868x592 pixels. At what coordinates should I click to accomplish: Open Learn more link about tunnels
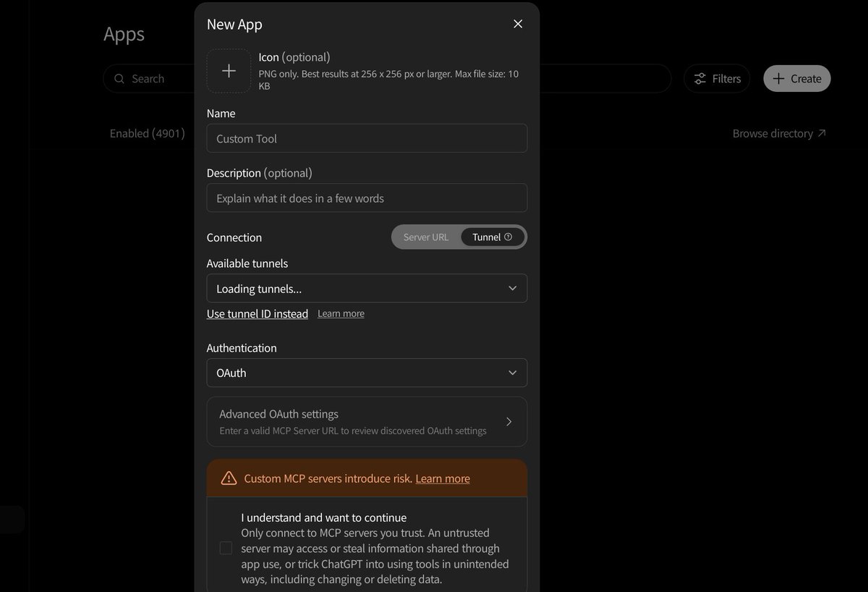(x=341, y=313)
